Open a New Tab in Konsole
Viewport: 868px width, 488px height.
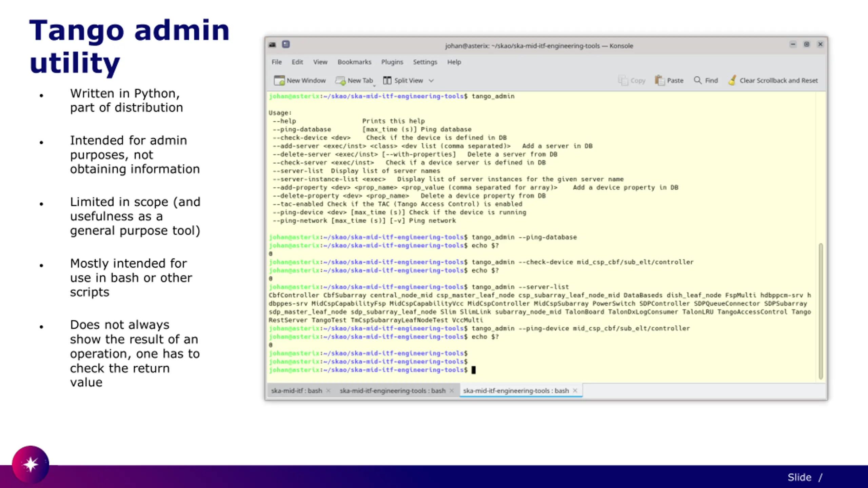coord(354,80)
